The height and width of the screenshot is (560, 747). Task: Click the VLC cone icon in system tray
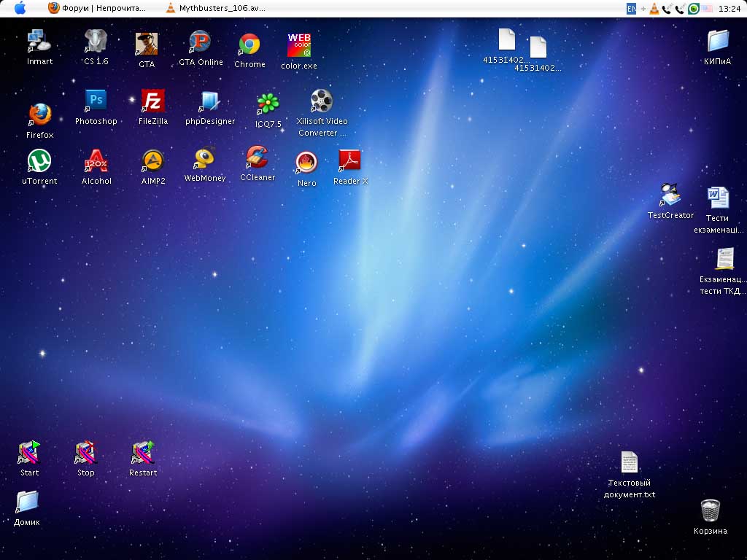(654, 9)
